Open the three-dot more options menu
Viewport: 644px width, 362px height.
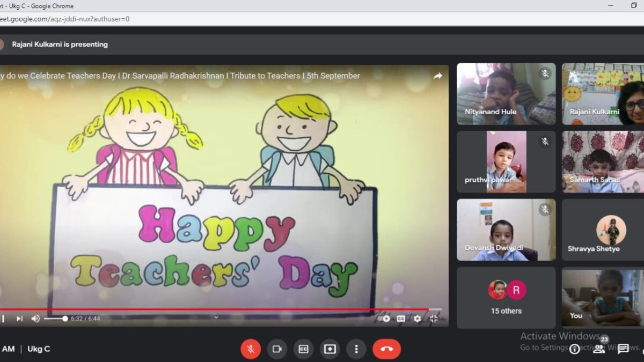pos(356,349)
